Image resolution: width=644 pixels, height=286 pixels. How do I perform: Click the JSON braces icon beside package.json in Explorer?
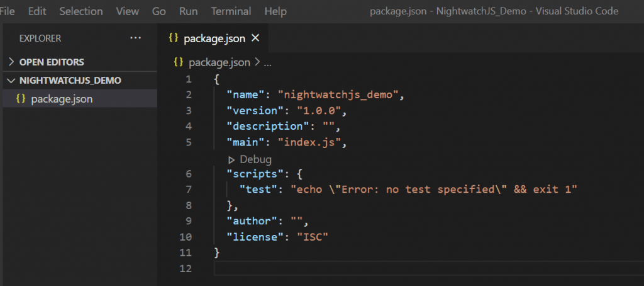21,99
